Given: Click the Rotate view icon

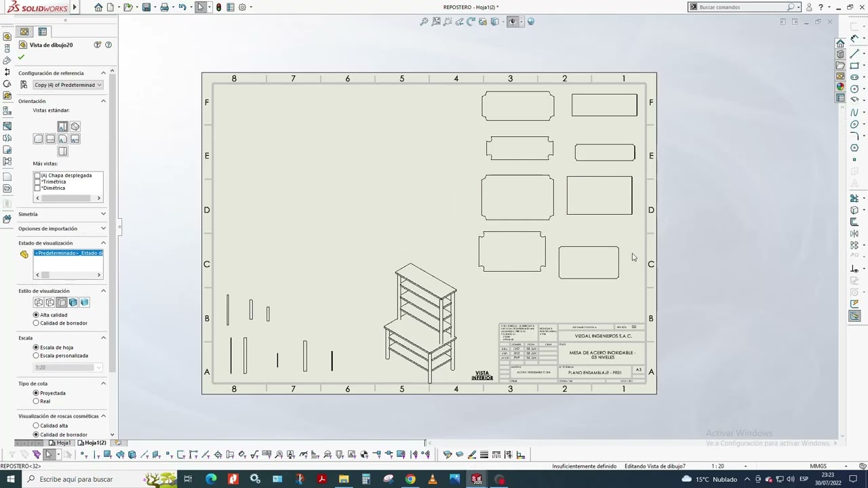Looking at the screenshot, I should [471, 22].
